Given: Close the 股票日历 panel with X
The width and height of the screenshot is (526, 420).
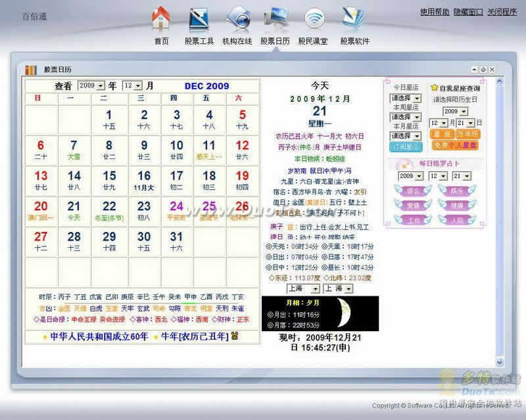Looking at the screenshot, I should click(492, 70).
